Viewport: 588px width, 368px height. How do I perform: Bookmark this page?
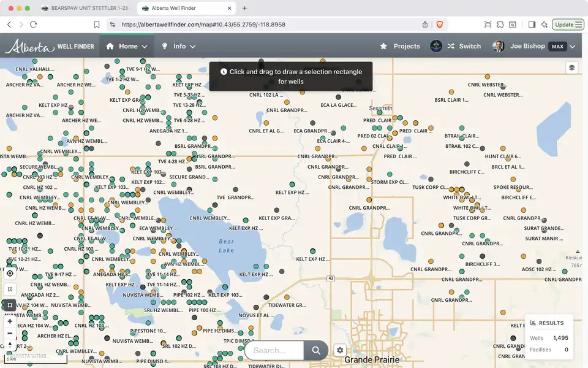(x=97, y=25)
